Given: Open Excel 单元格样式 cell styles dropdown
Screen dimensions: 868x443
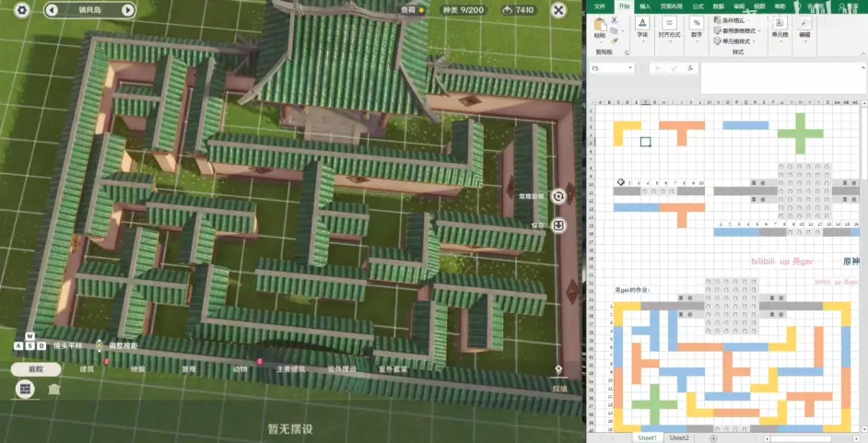Looking at the screenshot, I should click(x=734, y=41).
